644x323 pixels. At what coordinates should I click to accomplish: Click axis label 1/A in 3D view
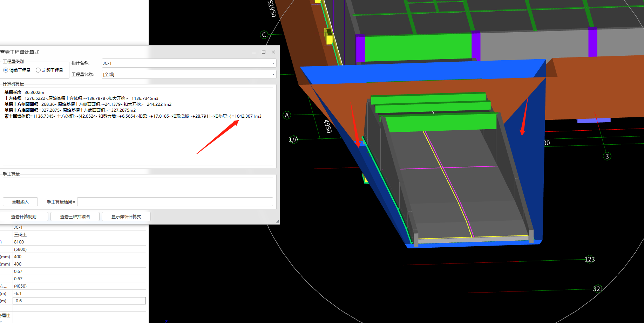click(293, 139)
